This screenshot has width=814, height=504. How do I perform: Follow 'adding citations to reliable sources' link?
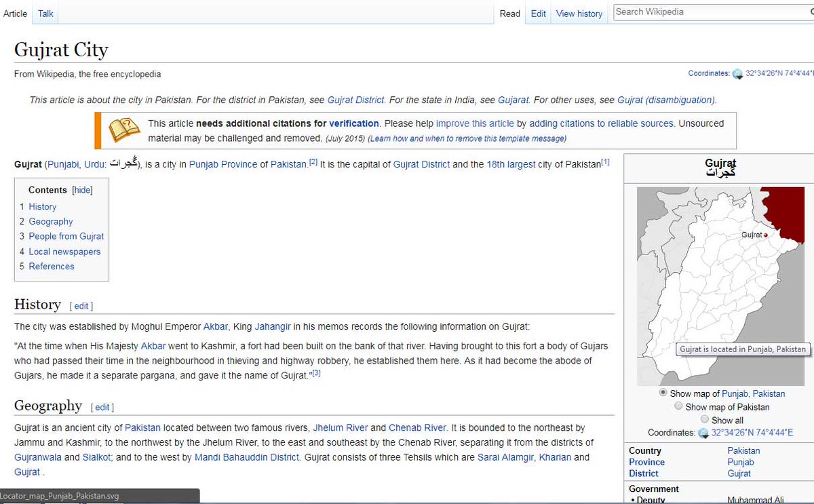tap(602, 123)
